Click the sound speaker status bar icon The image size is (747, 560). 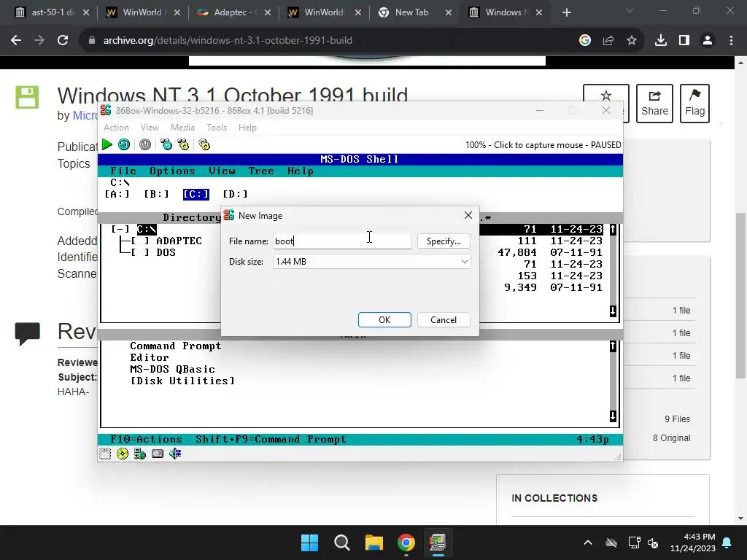[x=175, y=454]
